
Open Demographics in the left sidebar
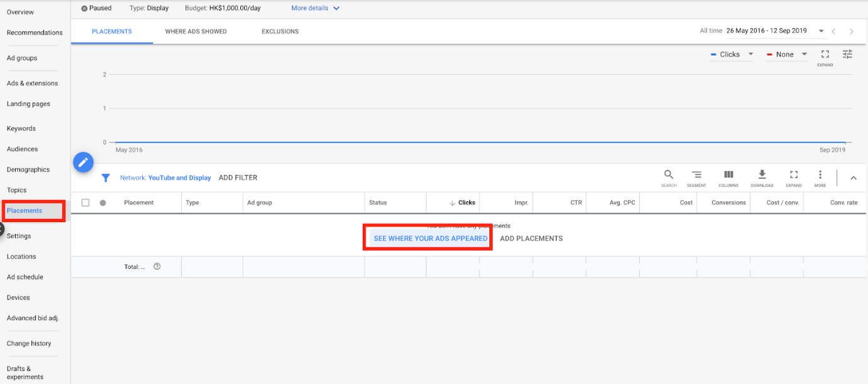(x=28, y=170)
